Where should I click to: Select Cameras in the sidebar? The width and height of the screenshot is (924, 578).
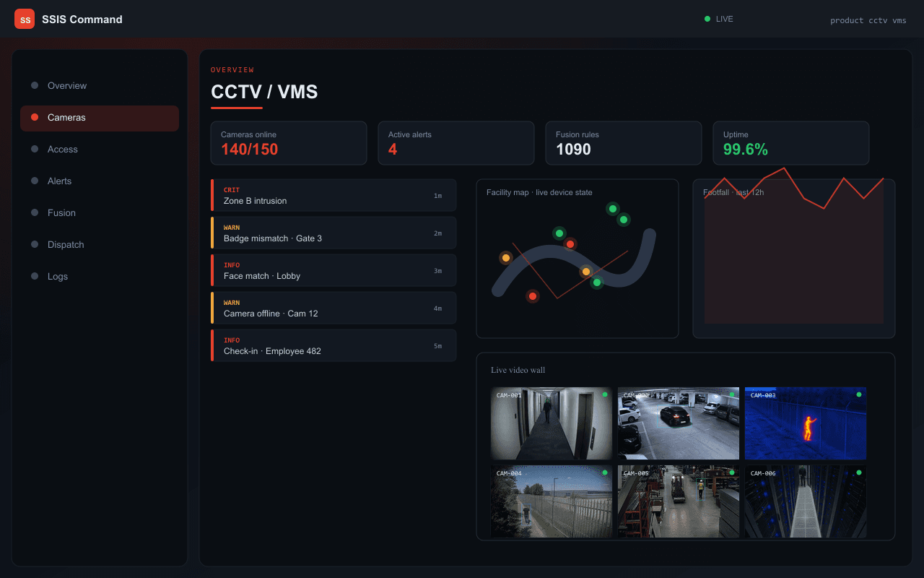(x=100, y=117)
